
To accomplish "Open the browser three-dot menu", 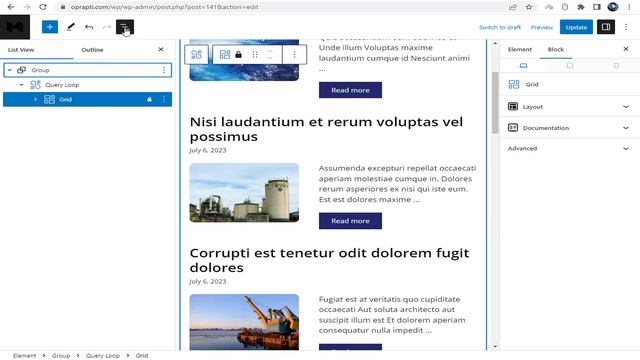I will point(629,7).
